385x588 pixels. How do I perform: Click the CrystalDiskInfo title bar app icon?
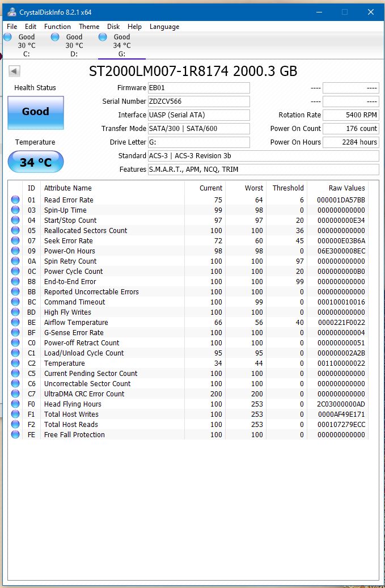(x=11, y=12)
